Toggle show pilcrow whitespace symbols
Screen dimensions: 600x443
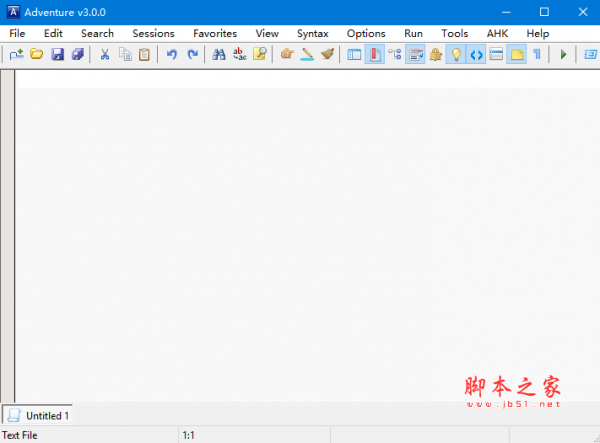[537, 54]
